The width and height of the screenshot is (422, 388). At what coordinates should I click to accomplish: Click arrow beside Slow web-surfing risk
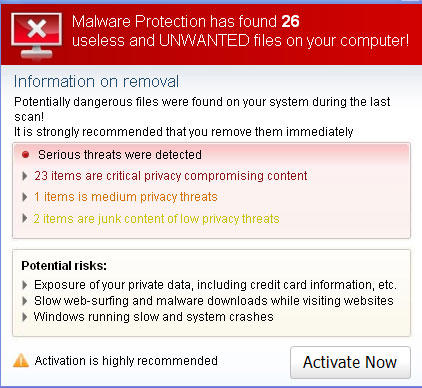24,301
